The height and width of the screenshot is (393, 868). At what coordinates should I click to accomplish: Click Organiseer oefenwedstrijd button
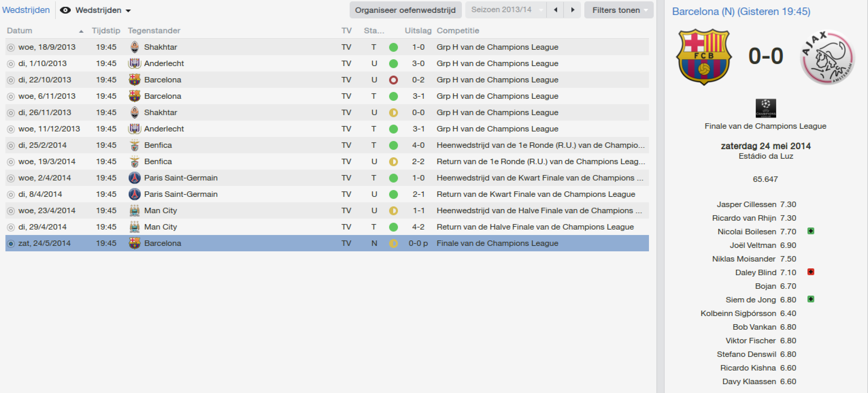tap(405, 10)
